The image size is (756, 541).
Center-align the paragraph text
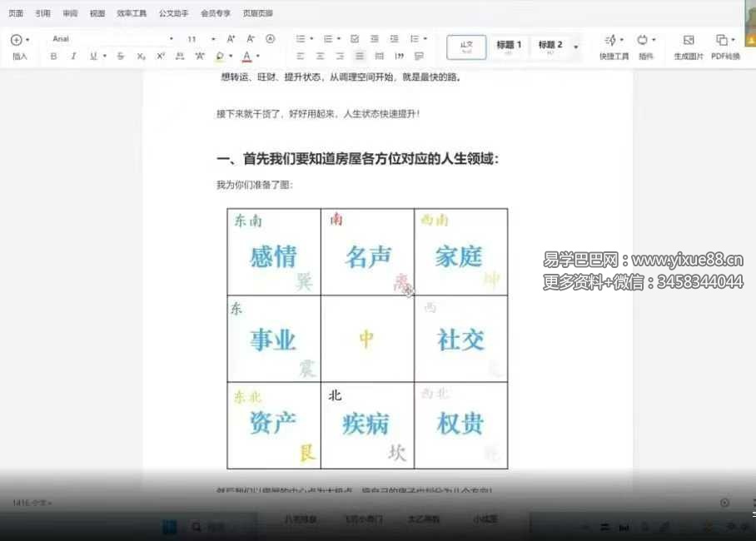(x=320, y=57)
